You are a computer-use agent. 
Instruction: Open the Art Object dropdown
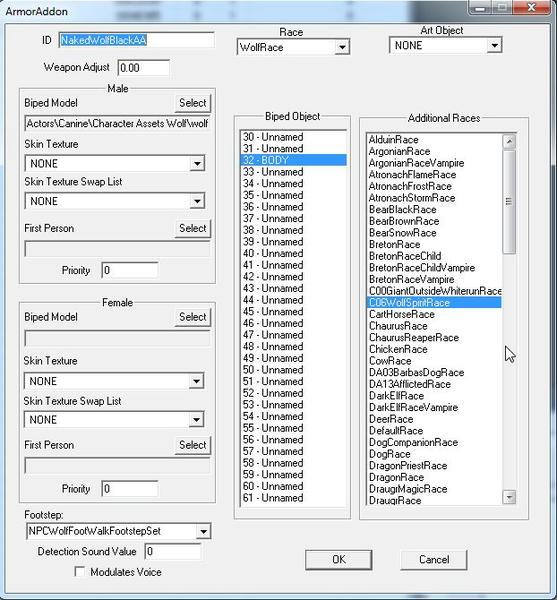pyautogui.click(x=445, y=46)
